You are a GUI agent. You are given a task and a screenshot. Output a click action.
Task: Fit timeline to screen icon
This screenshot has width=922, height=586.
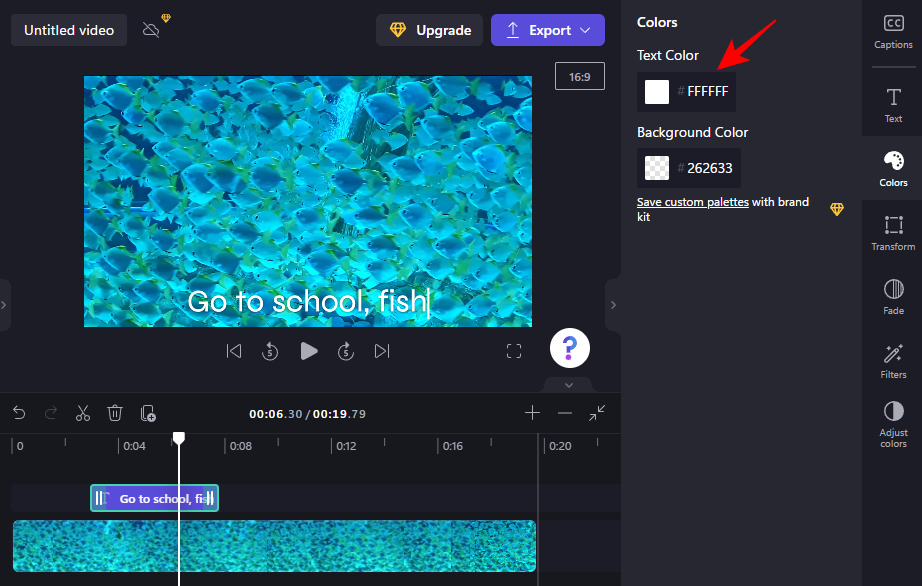point(597,413)
